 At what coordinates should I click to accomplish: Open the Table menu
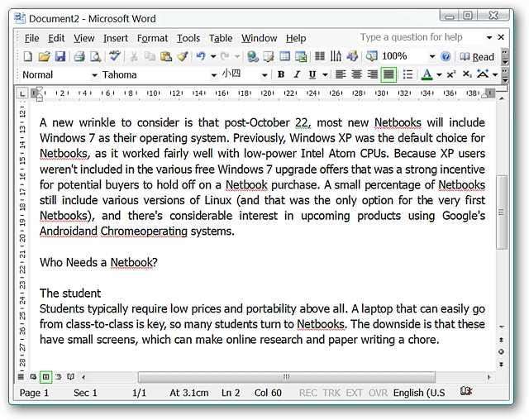coord(221,38)
